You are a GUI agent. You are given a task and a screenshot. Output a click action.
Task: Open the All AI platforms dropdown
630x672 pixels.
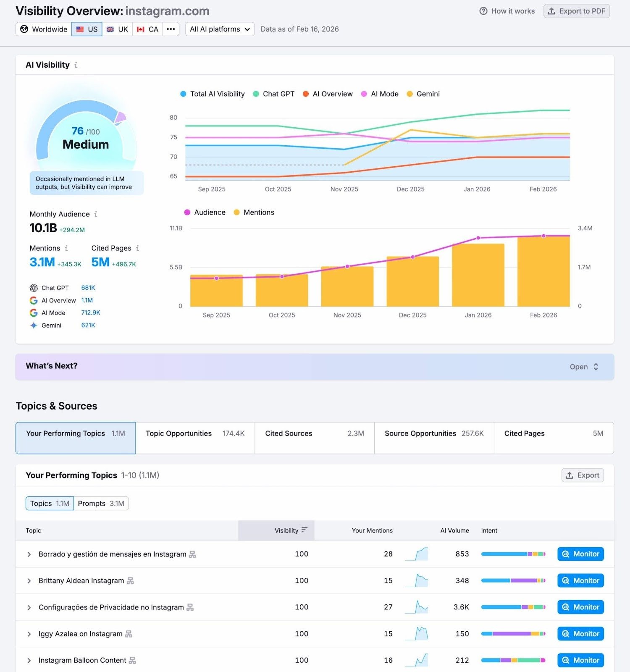[220, 29]
